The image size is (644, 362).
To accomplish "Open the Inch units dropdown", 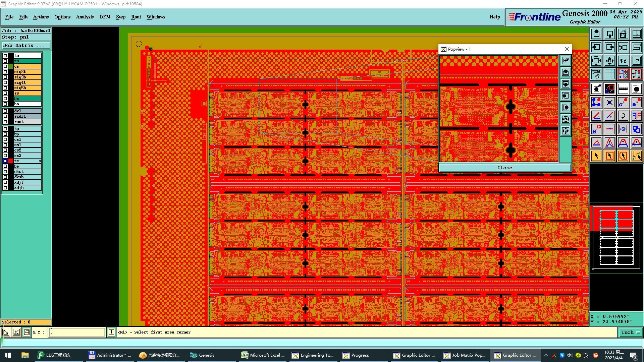I will (630, 332).
